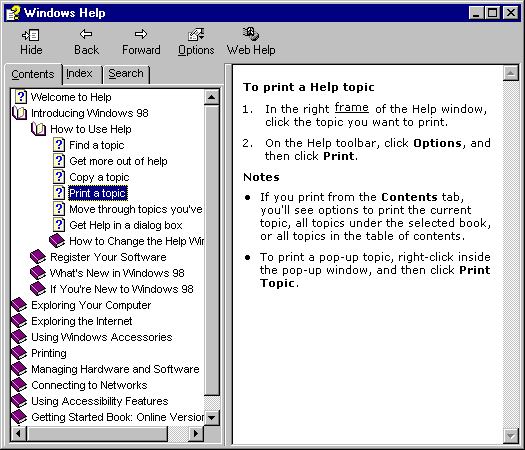Click the contents horizontal scroll left arrow
The image size is (525, 450).
[x=18, y=434]
